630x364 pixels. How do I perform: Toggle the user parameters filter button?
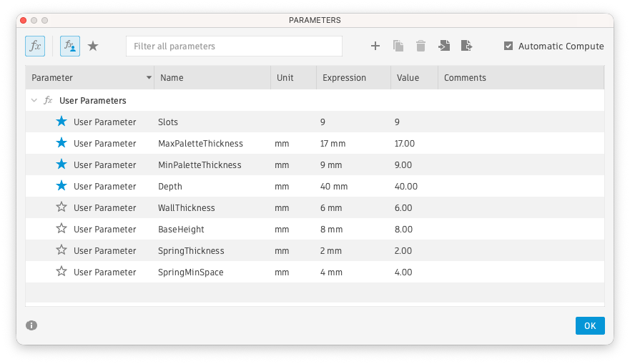(x=70, y=46)
